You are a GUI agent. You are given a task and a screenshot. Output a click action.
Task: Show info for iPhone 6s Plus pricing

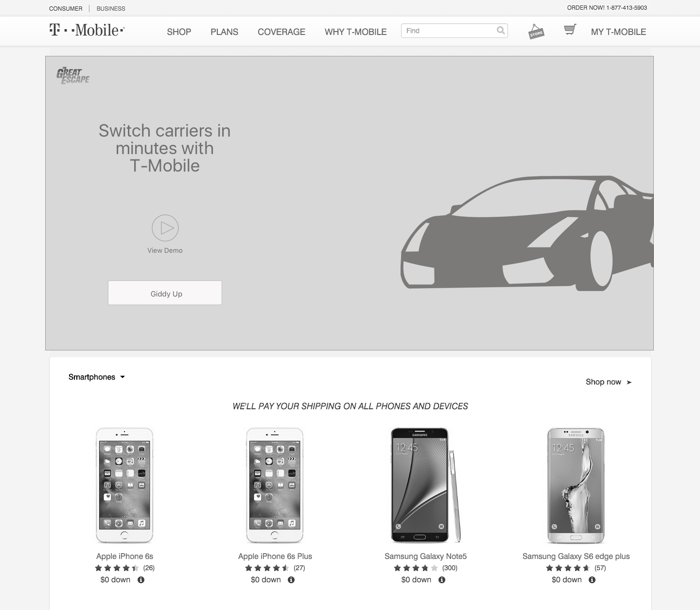click(x=291, y=580)
